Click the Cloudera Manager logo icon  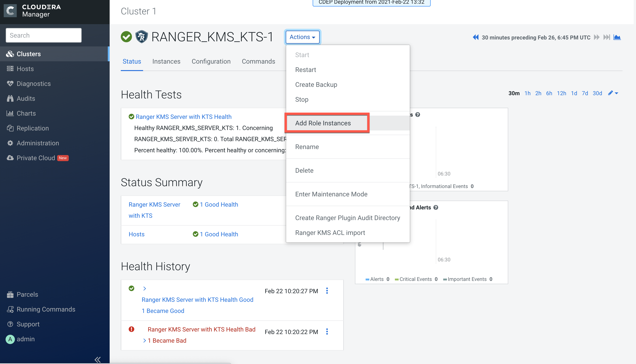(x=10, y=11)
